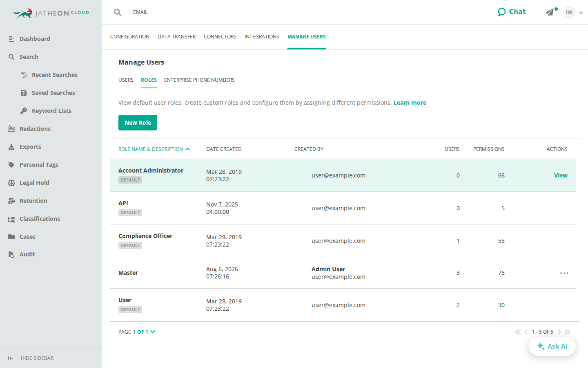The width and height of the screenshot is (588, 368).
Task: View the Account Administrator role
Action: [561, 175]
